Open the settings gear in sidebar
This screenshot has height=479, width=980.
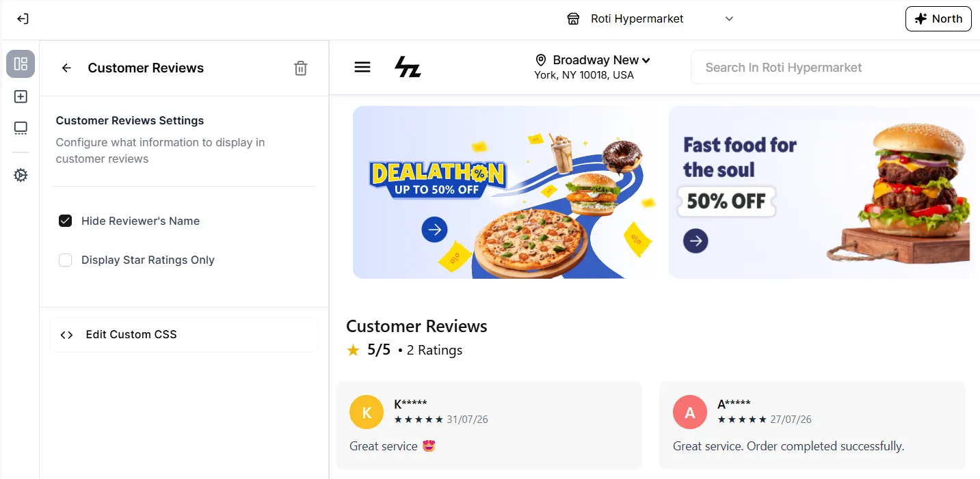(x=21, y=176)
